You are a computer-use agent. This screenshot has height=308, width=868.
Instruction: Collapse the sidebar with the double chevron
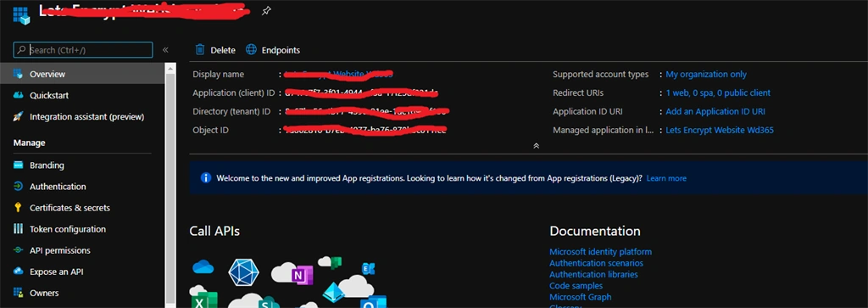click(x=165, y=50)
